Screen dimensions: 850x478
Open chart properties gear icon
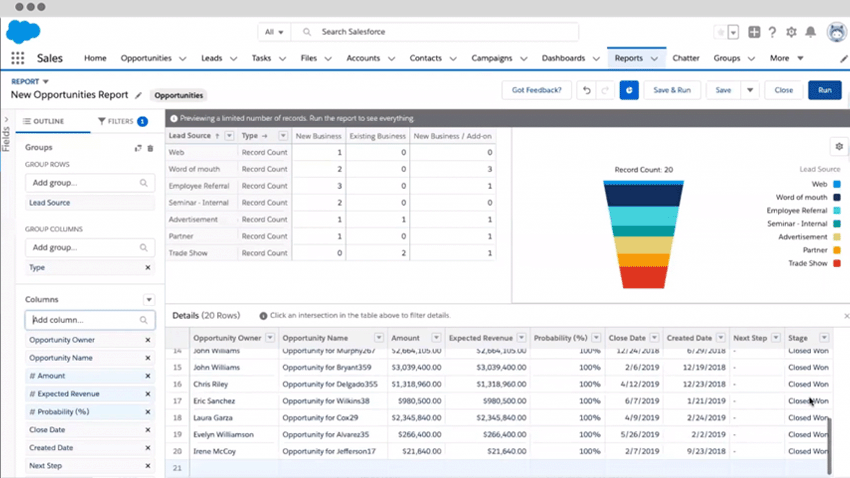click(x=839, y=147)
